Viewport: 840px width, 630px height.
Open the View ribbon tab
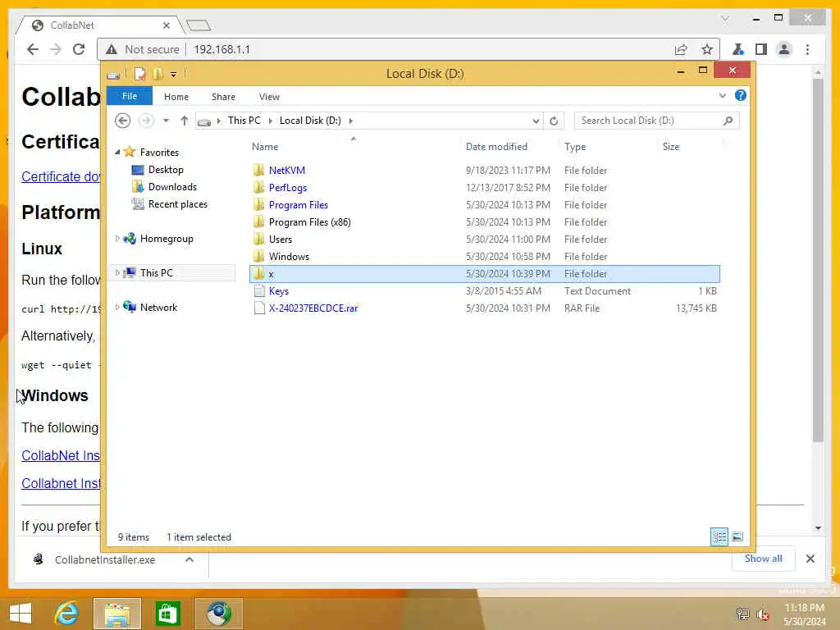tap(269, 97)
